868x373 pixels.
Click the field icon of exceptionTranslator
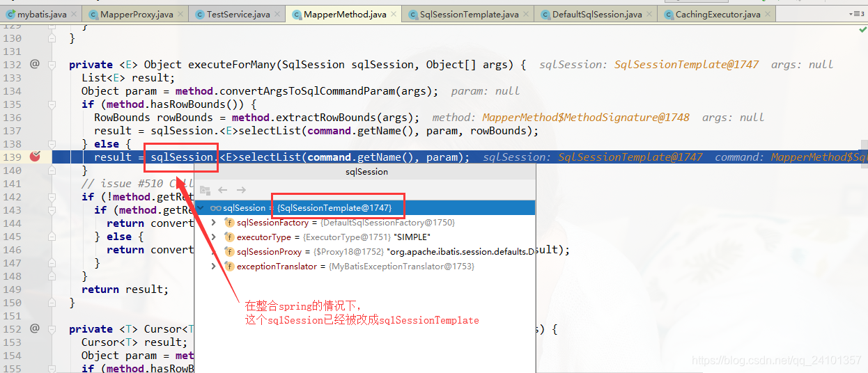(229, 267)
